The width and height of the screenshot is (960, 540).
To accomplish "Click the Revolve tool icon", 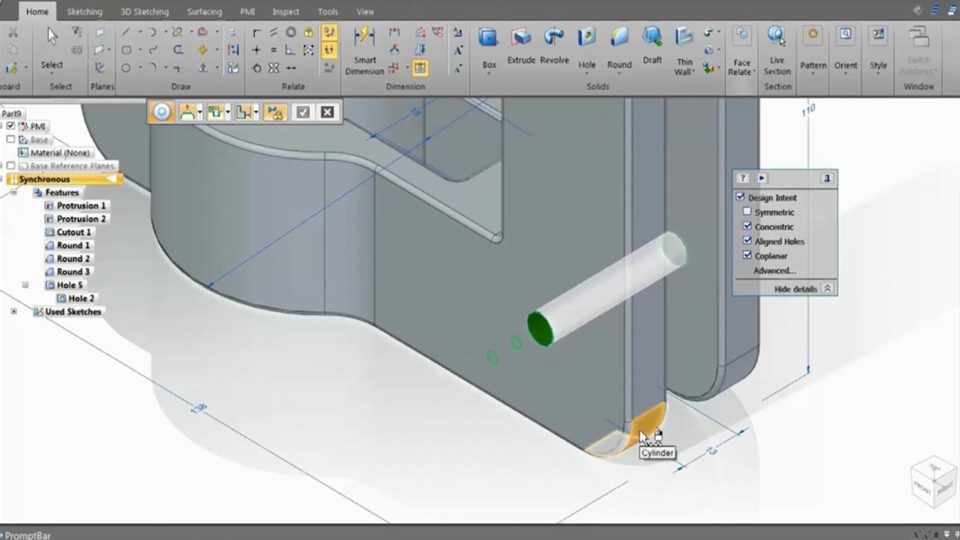I will tap(554, 44).
